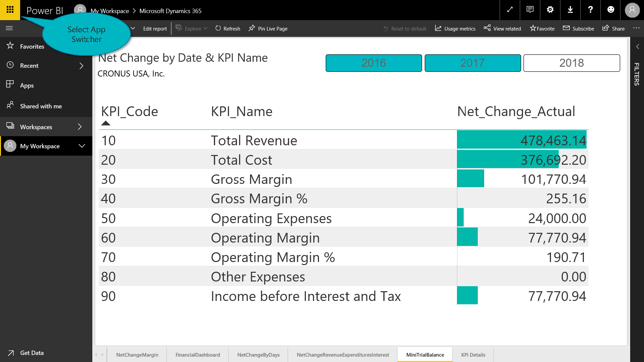Open the notifications comment icon
Image resolution: width=644 pixels, height=362 pixels.
(x=530, y=10)
